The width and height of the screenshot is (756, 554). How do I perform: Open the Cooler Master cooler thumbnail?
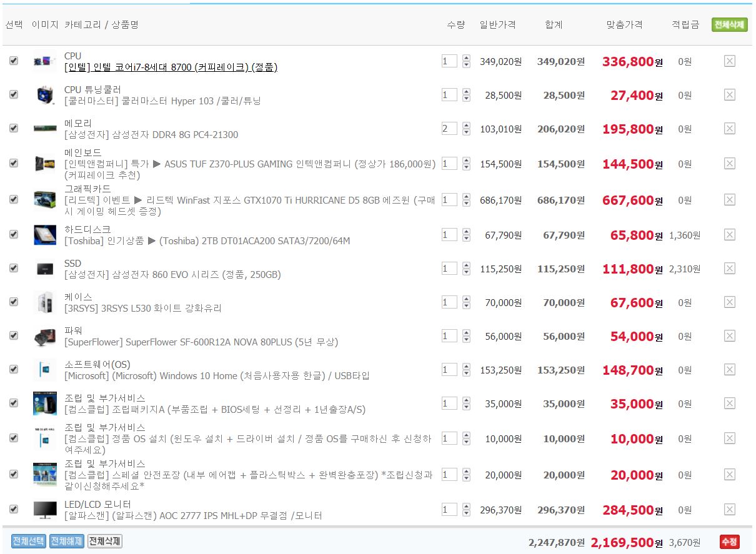pyautogui.click(x=45, y=95)
